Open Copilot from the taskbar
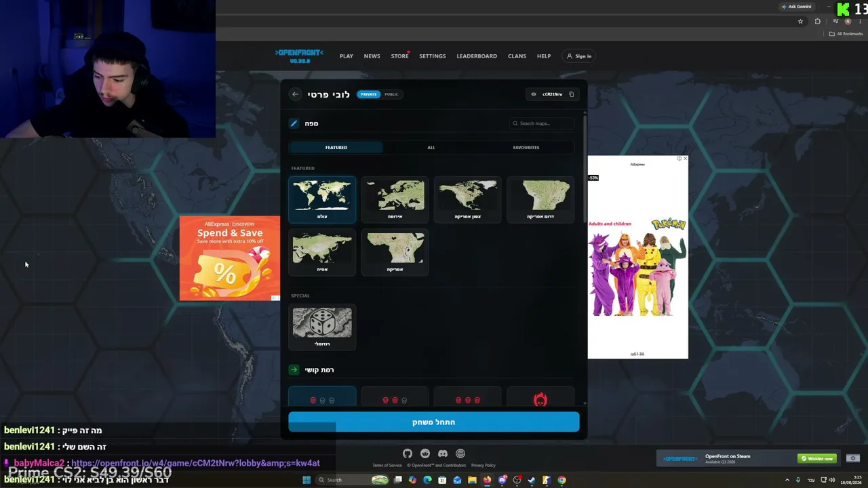The image size is (868, 488). (x=412, y=480)
